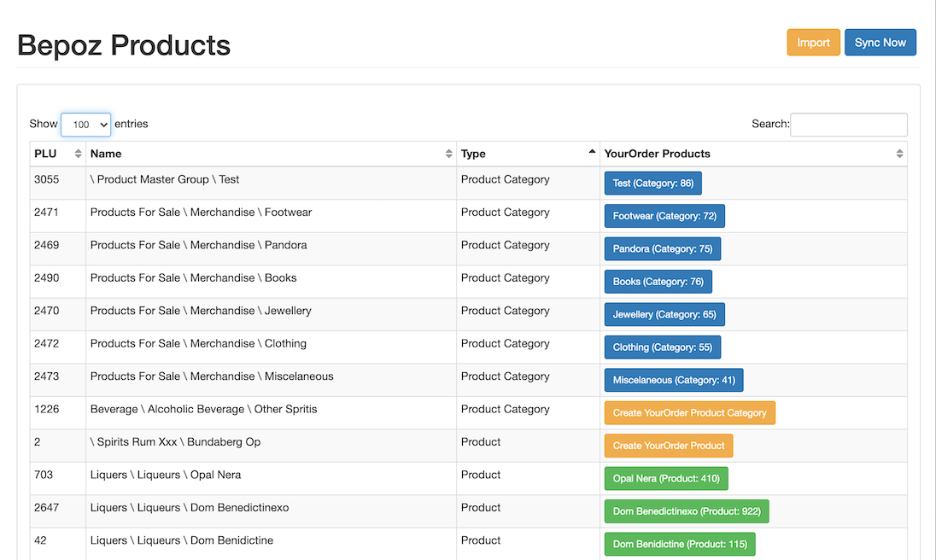Sort by PLU column arrows

tap(78, 154)
